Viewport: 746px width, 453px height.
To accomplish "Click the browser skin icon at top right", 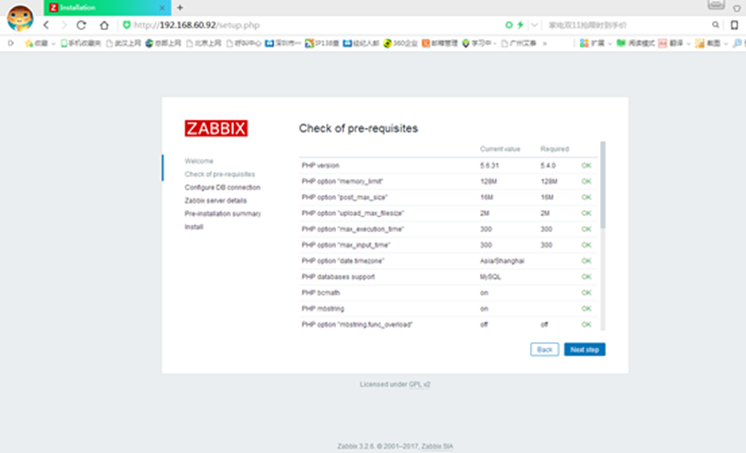I will [737, 8].
